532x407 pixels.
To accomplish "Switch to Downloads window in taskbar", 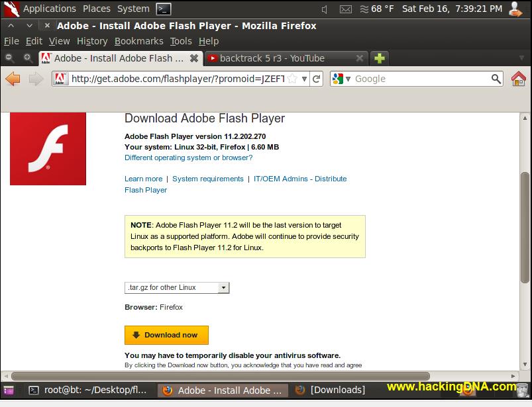I will point(331,390).
